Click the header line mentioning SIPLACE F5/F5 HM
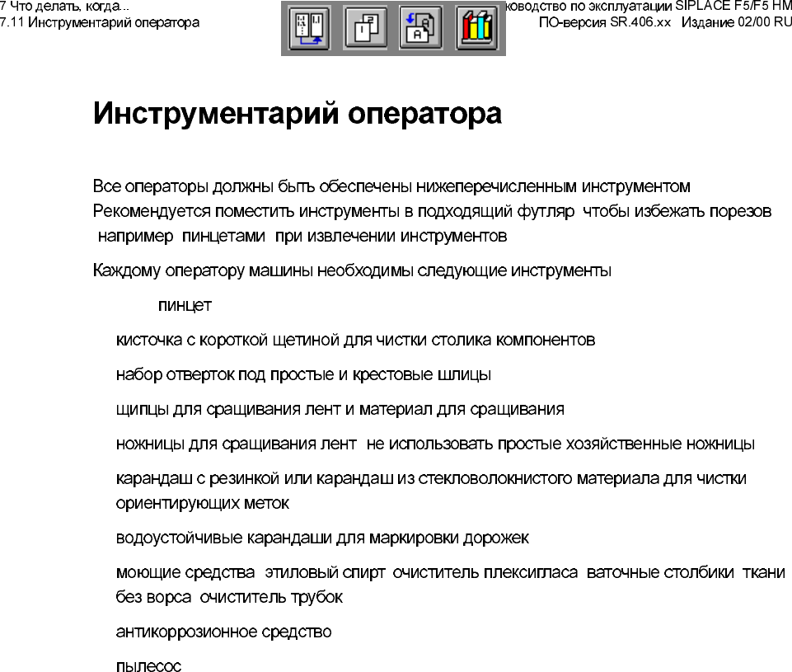792x672 pixels. click(649, 7)
